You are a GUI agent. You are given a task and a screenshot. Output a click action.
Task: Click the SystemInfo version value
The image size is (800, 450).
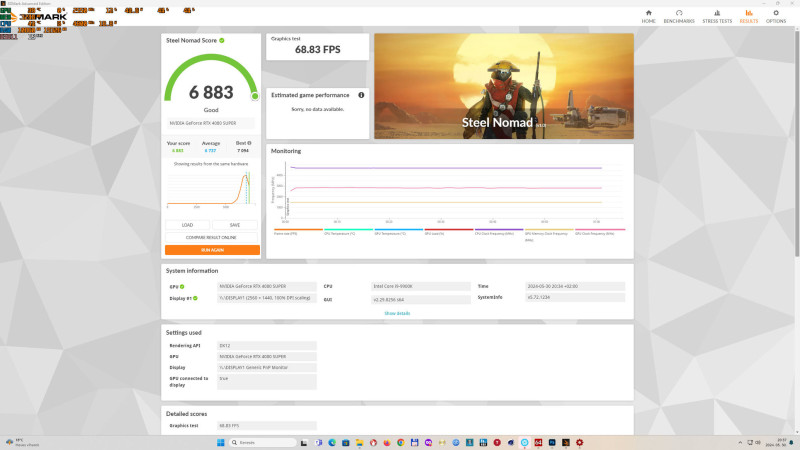tap(575, 297)
